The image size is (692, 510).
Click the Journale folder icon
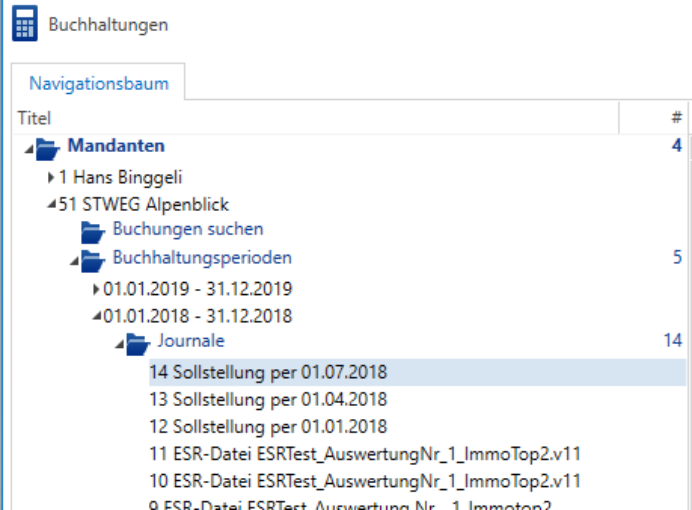(x=138, y=344)
